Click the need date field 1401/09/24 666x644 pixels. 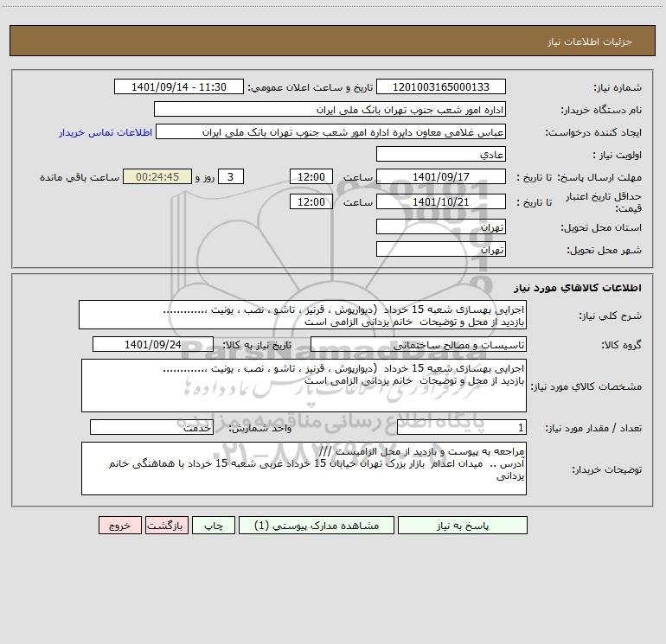pyautogui.click(x=153, y=344)
